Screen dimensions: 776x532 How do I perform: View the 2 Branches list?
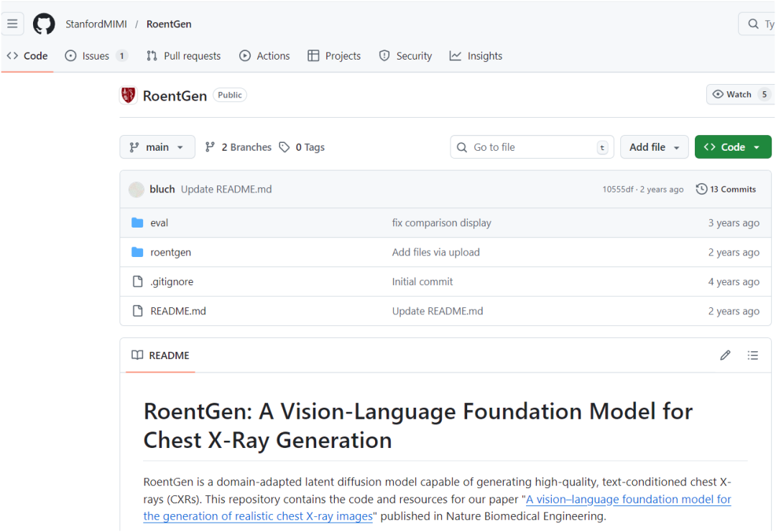point(239,147)
